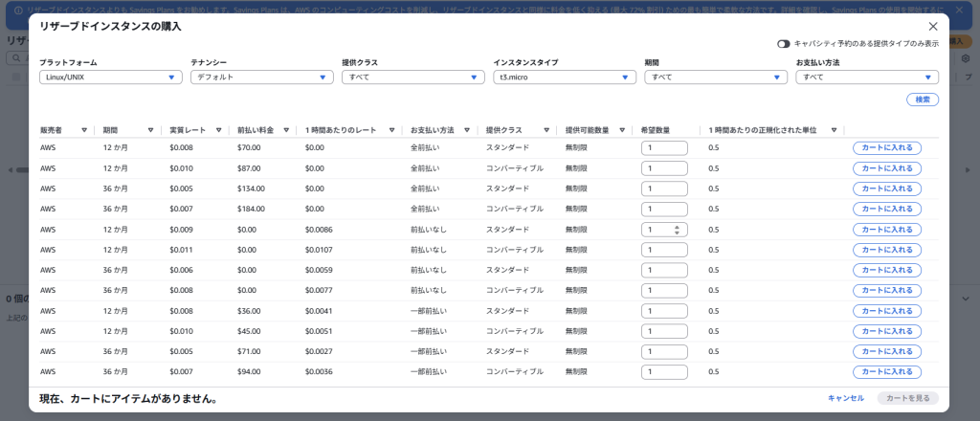The height and width of the screenshot is (421, 980).
Task: Open the お支払い方法 filter dropdown
Action: (866, 78)
